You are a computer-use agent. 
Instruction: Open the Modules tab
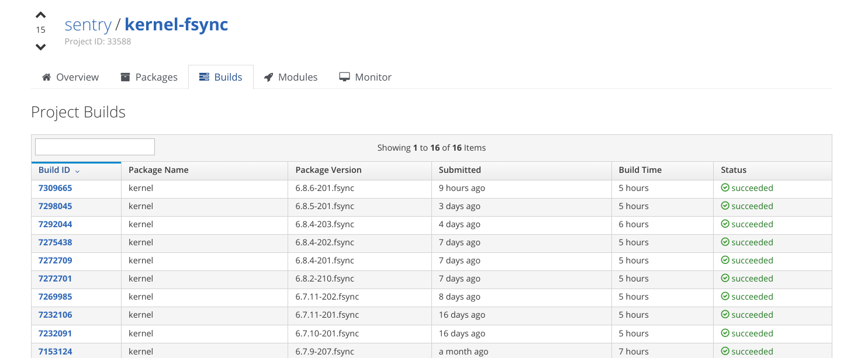291,77
